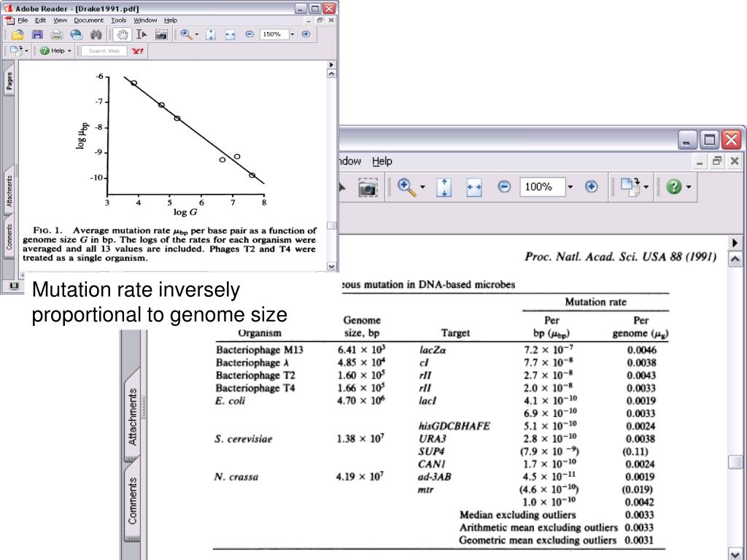Image resolution: width=747 pixels, height=560 pixels.
Task: Choose the Select Text tool
Action: [142, 34]
